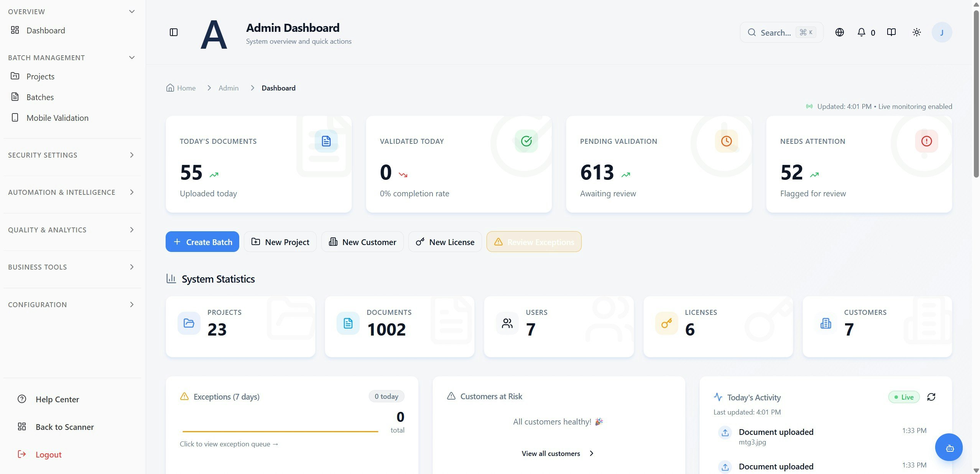Click the Home breadcrumb icon
980x474 pixels.
(x=170, y=88)
